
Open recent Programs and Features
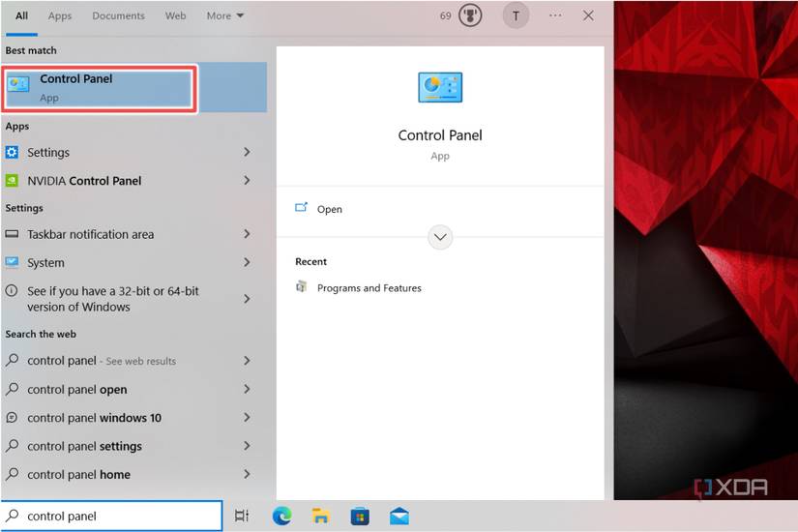[x=369, y=287]
